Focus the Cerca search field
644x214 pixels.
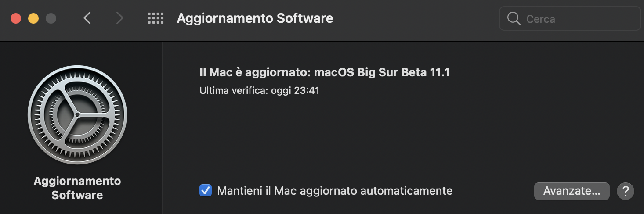click(575, 19)
